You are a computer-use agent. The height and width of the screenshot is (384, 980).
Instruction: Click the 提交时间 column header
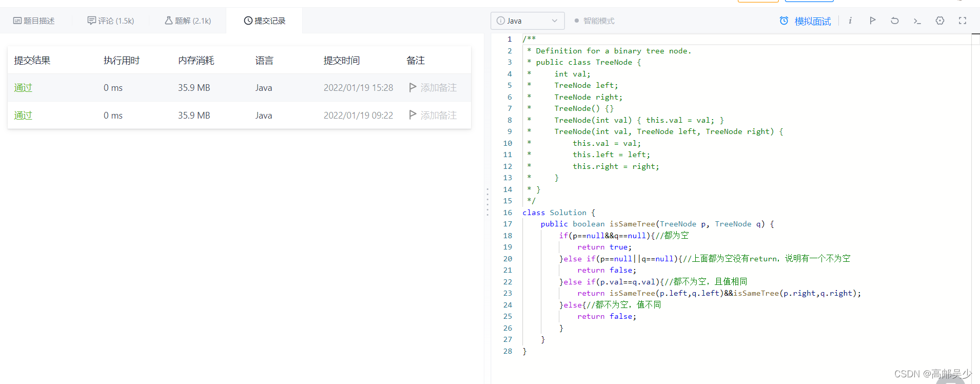[342, 61]
